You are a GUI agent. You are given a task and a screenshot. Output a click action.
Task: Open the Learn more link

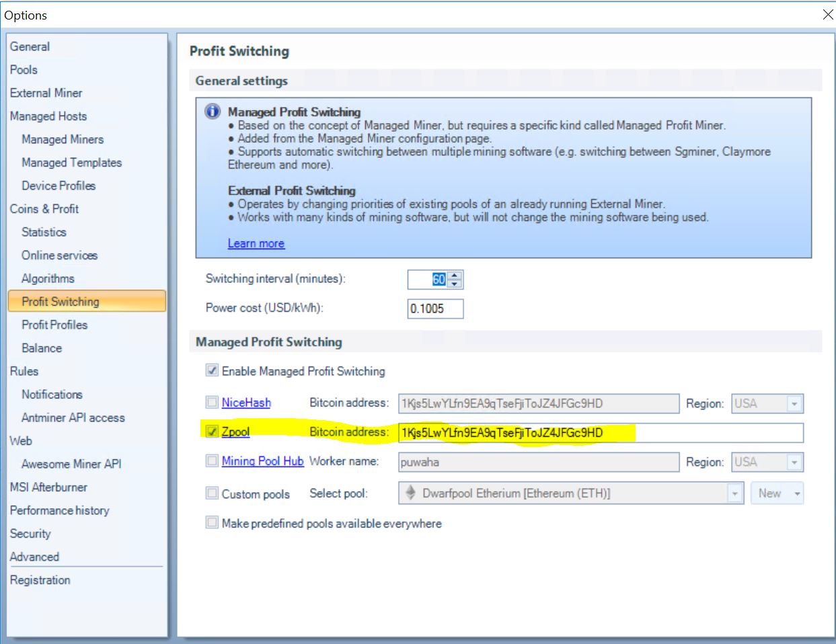[x=256, y=243]
